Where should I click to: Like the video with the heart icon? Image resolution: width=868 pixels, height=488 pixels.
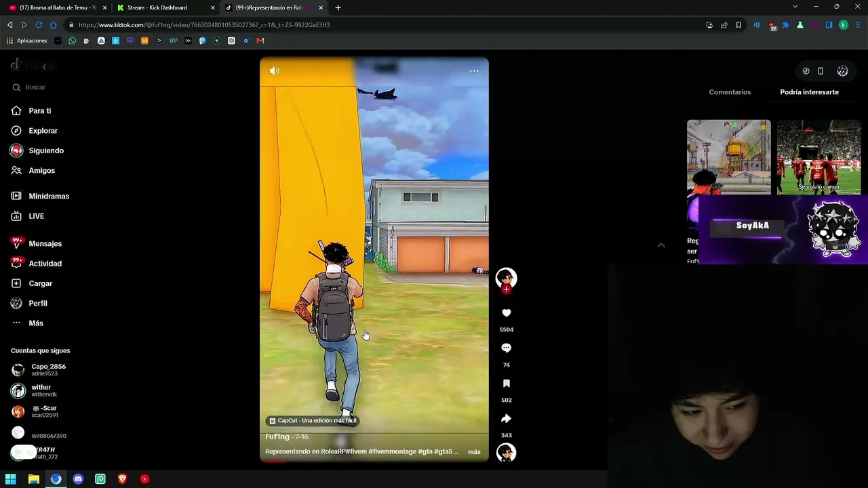pyautogui.click(x=506, y=313)
